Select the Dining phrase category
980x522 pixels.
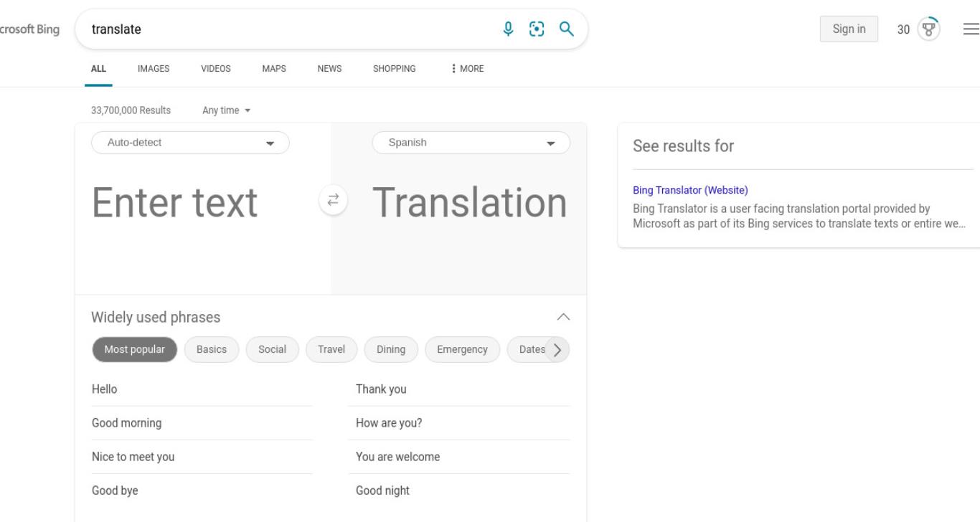click(391, 350)
